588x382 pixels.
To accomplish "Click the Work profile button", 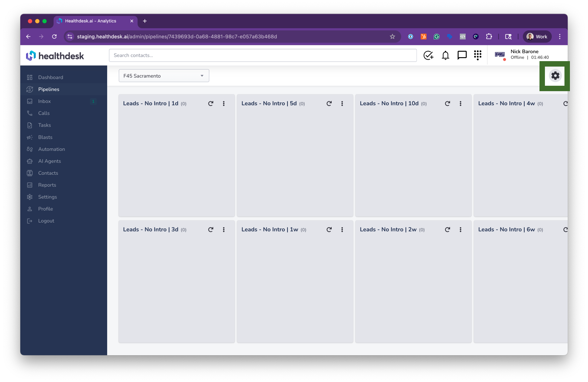I will pyautogui.click(x=537, y=37).
